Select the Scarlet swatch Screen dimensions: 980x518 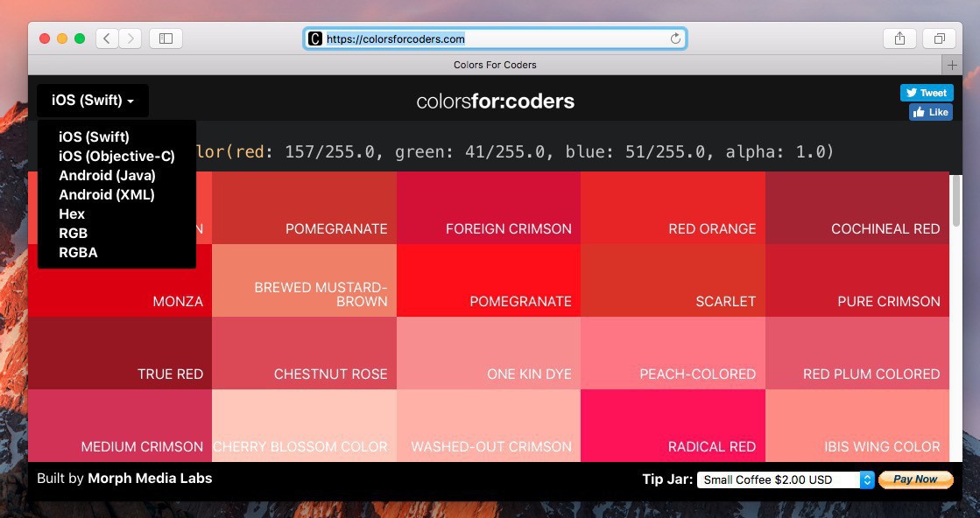(x=673, y=280)
